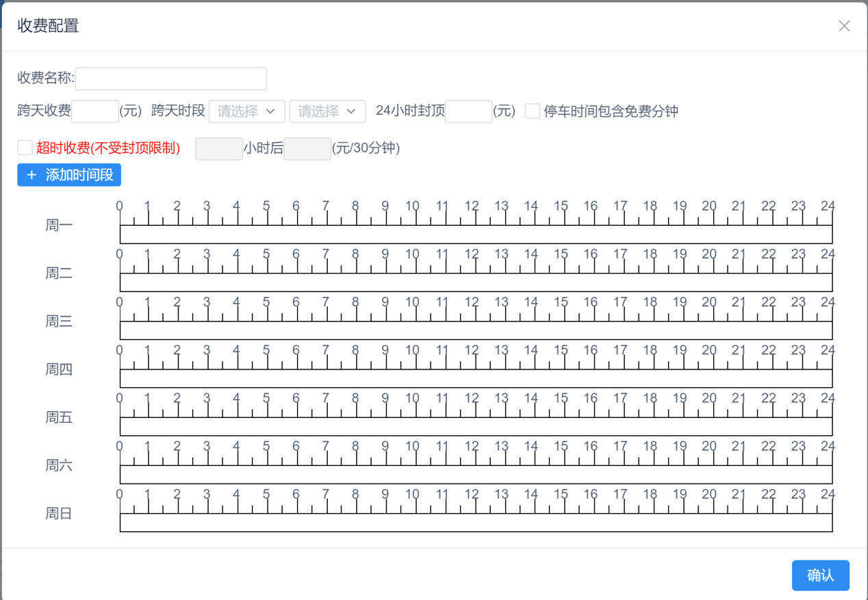
Task: Enable 停车时间包含免费分钟 checkbox
Action: [x=533, y=111]
